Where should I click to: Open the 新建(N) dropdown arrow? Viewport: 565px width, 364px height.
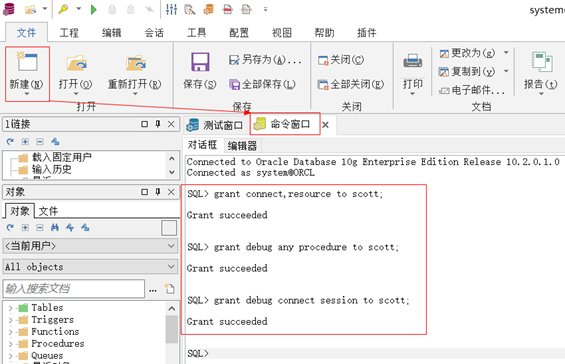tap(27, 94)
